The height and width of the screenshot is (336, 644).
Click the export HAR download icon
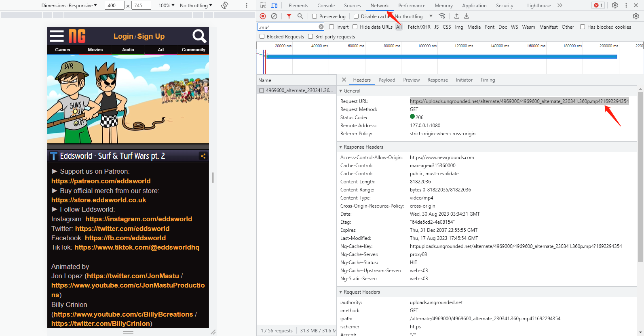pos(467,16)
